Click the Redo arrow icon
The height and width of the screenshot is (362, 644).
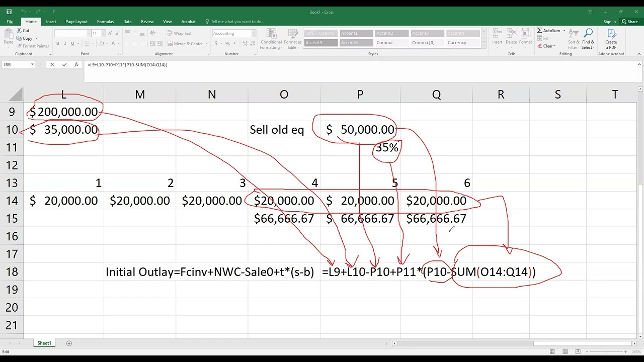[38, 12]
